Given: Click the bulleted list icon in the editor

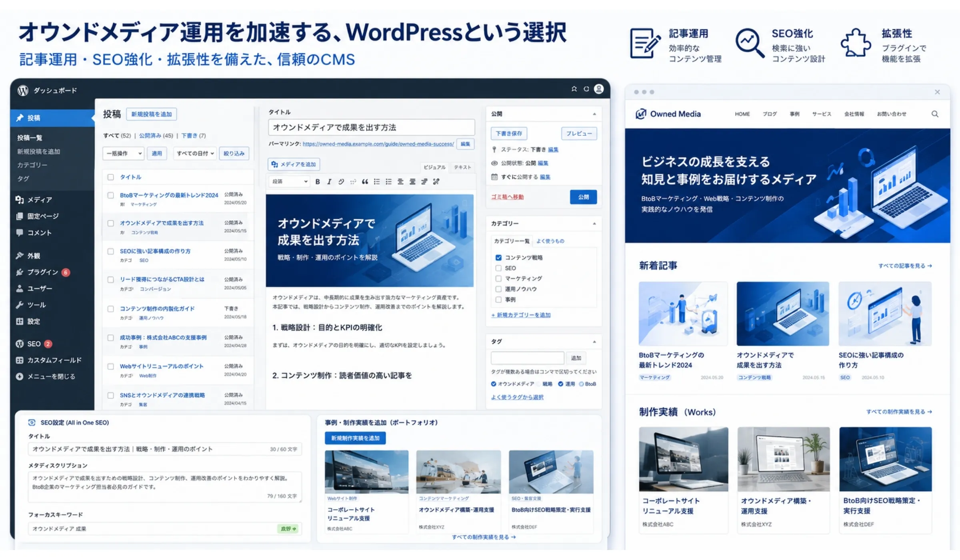Looking at the screenshot, I should [377, 182].
